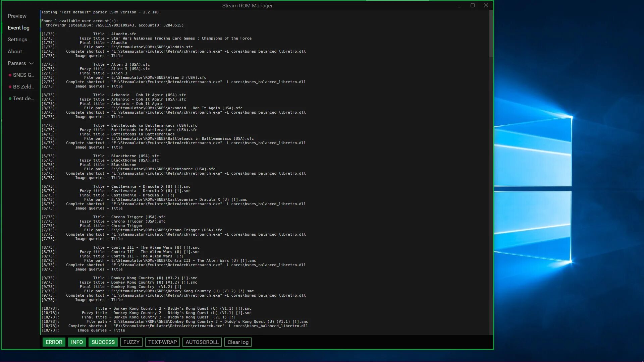Enable AUTOSCROLL option

[202, 342]
